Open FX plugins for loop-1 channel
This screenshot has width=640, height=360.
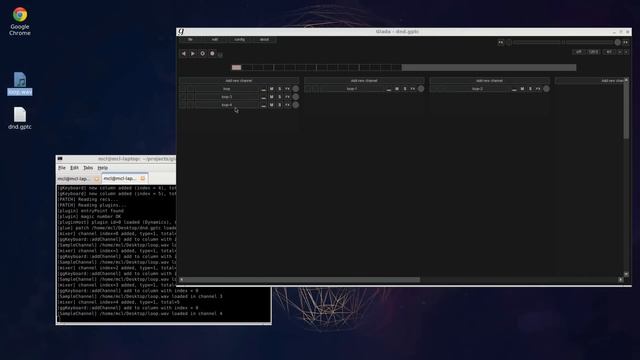click(413, 89)
